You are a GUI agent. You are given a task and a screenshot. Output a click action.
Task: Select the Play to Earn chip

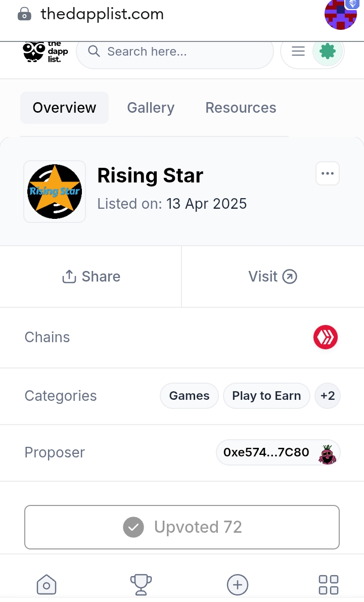click(266, 396)
